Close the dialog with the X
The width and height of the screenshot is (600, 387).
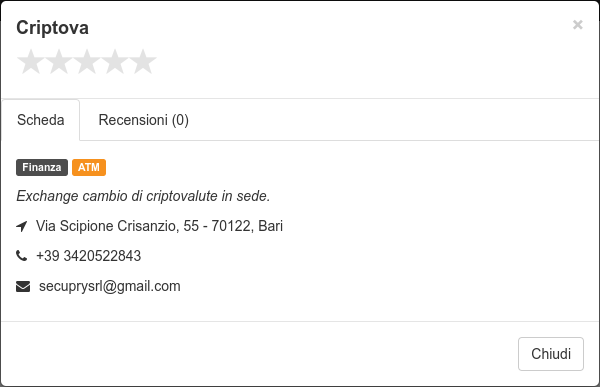pyautogui.click(x=577, y=25)
